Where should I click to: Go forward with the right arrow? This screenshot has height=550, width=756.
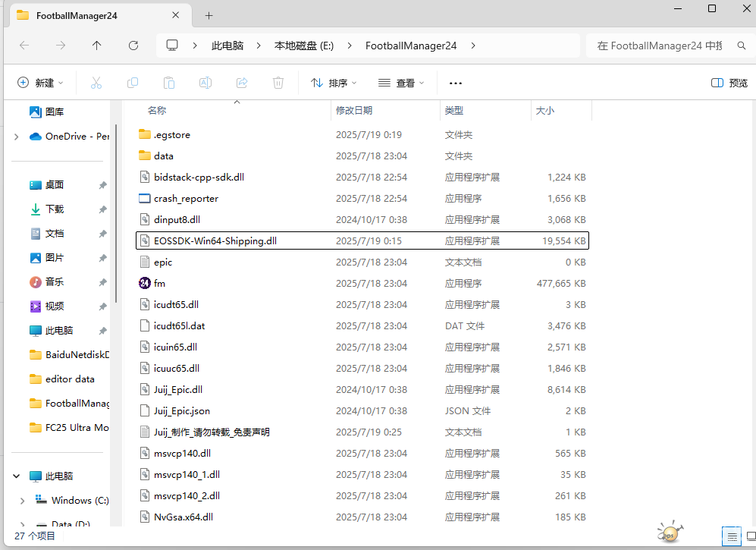tap(60, 46)
